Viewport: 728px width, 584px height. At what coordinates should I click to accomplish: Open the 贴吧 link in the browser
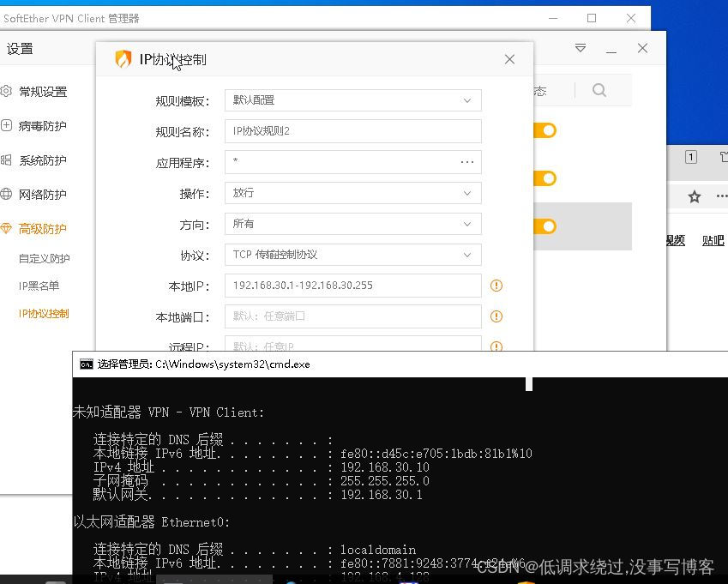(x=713, y=240)
